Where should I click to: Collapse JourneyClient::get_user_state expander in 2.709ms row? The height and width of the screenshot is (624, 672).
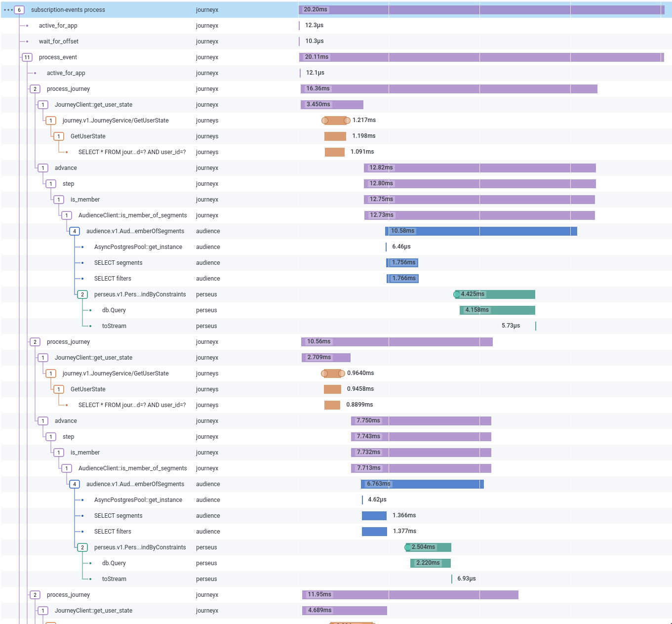pyautogui.click(x=43, y=358)
